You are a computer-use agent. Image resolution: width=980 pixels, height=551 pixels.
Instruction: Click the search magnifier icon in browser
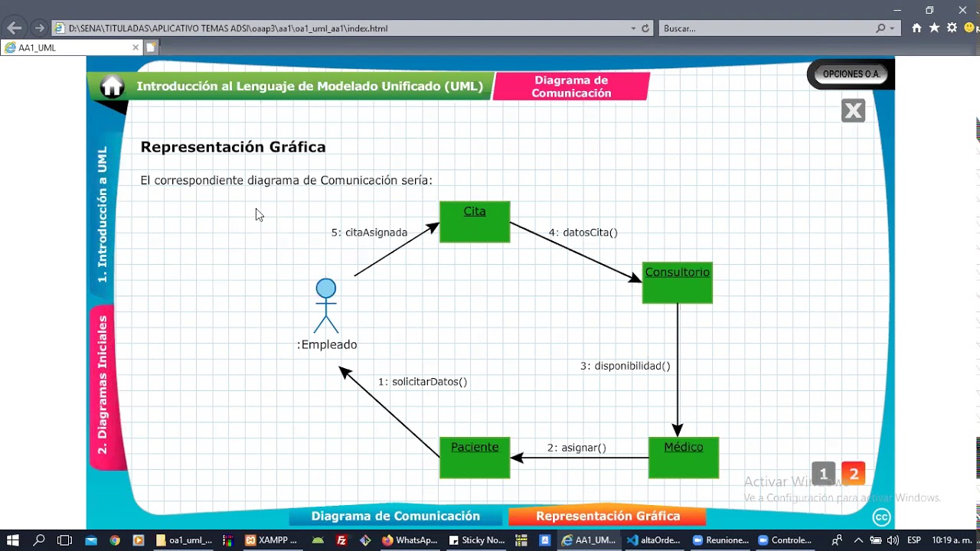(880, 28)
